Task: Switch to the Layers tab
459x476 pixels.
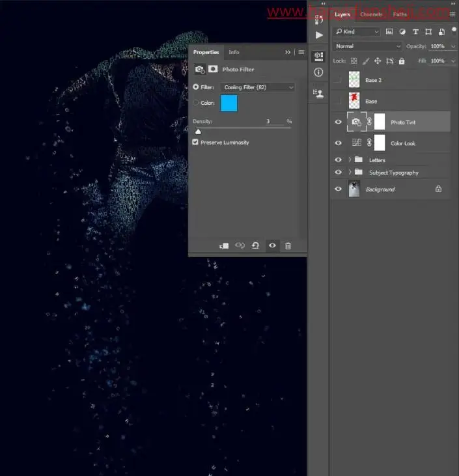Action: (342, 14)
